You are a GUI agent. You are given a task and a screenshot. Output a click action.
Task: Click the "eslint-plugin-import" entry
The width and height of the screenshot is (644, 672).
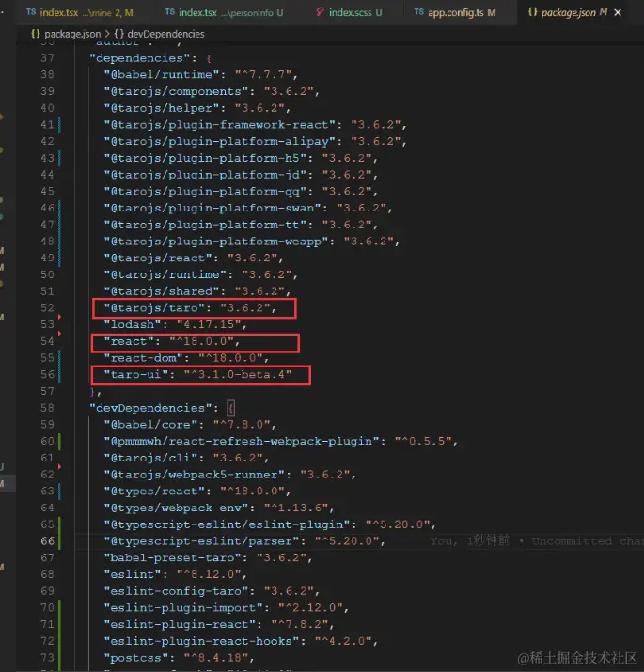click(x=226, y=608)
